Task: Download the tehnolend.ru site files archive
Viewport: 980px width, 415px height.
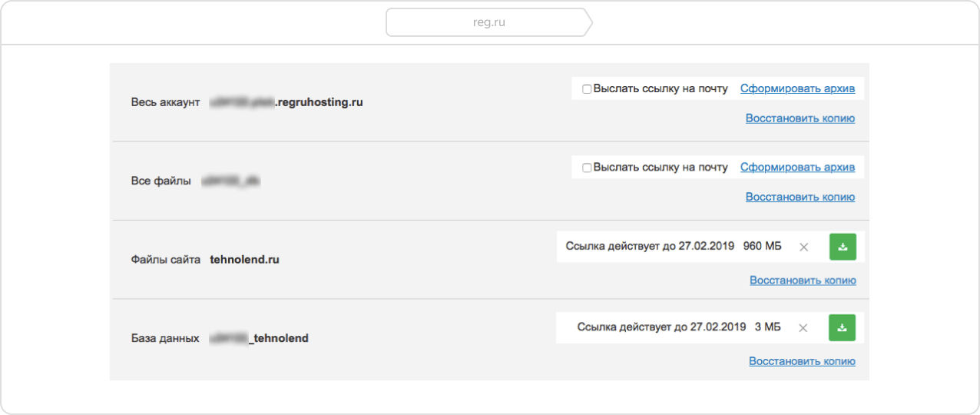Action: tap(843, 247)
